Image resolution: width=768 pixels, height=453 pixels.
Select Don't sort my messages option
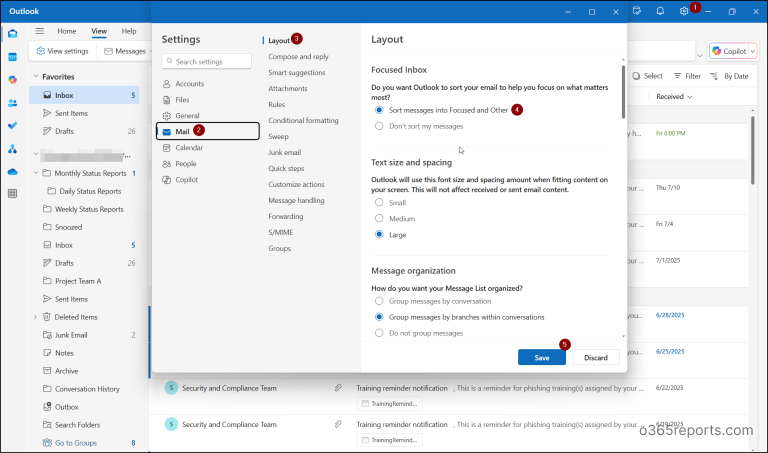379,126
